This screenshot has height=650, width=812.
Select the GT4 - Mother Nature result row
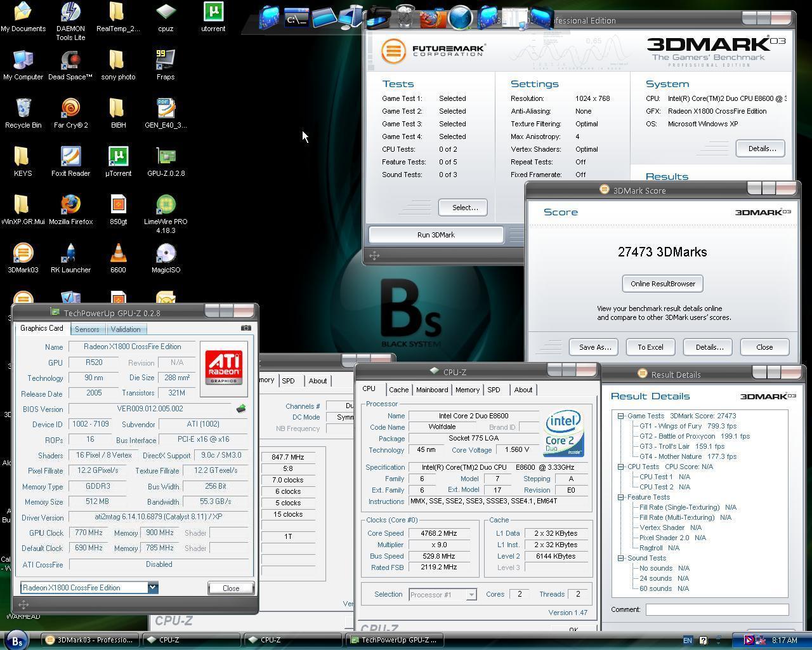coord(688,456)
